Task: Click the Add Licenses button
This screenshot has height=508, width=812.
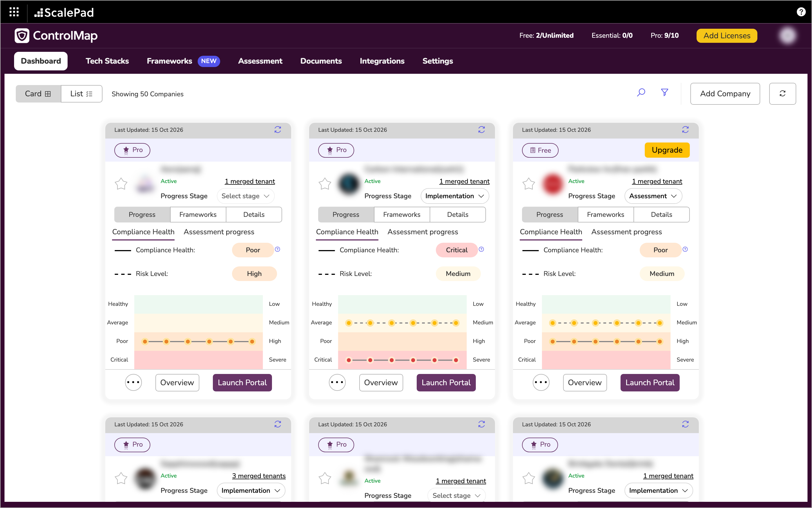Action: tap(727, 35)
